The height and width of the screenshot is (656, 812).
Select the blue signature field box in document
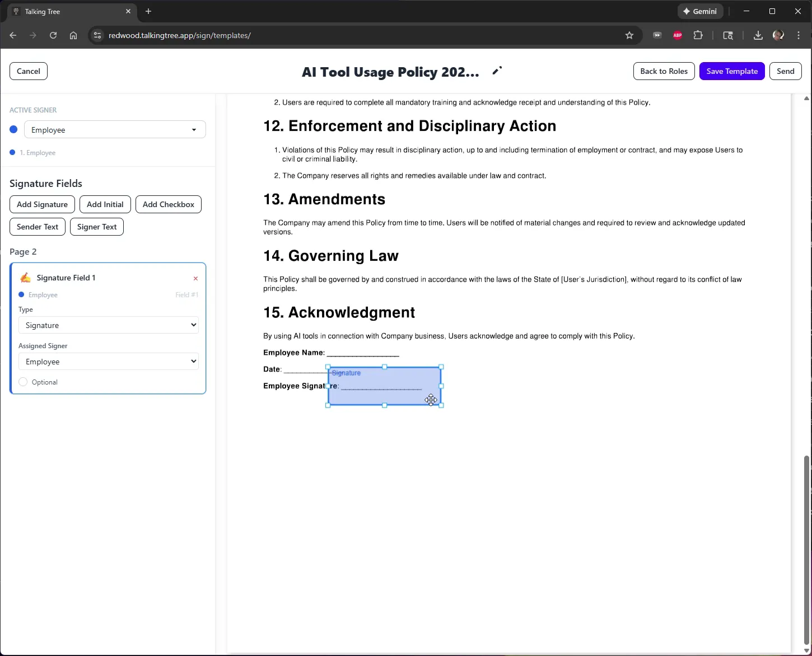[384, 386]
